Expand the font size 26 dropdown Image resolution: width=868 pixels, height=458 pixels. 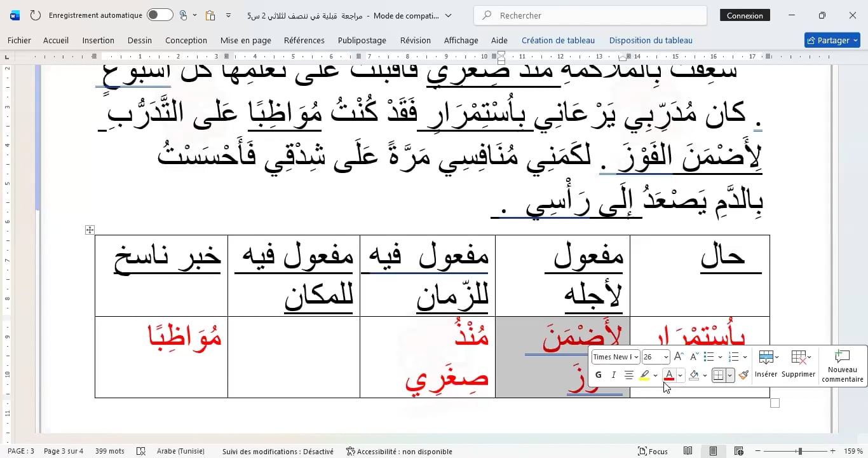pyautogui.click(x=665, y=357)
